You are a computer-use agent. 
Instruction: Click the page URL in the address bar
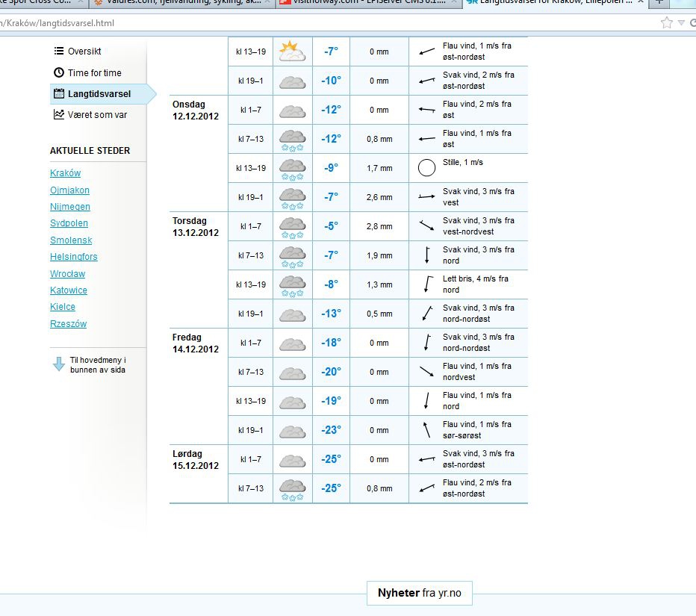click(58, 23)
